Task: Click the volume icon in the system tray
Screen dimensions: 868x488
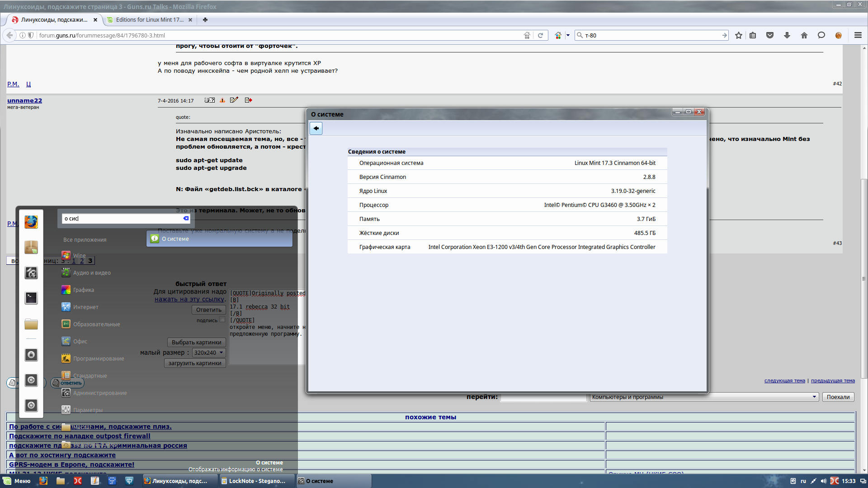Action: (824, 481)
